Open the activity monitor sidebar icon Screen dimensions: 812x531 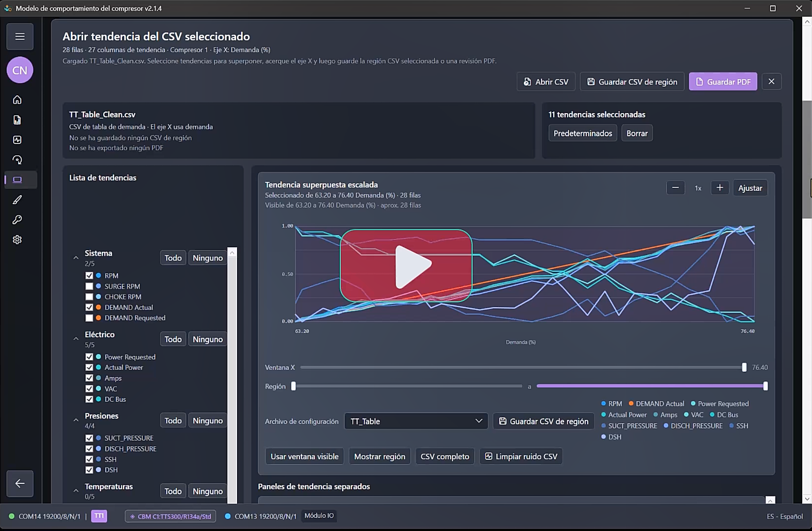(17, 140)
